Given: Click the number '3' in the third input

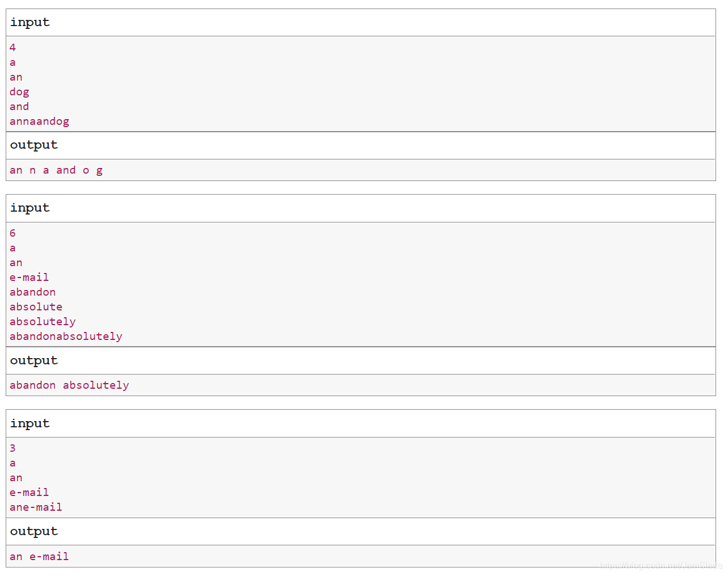Looking at the screenshot, I should pos(12,448).
